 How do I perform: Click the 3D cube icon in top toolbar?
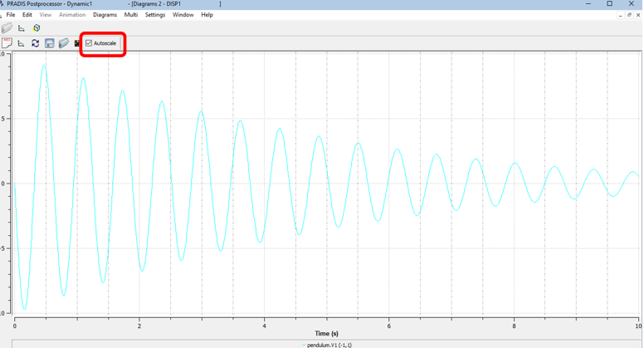37,28
